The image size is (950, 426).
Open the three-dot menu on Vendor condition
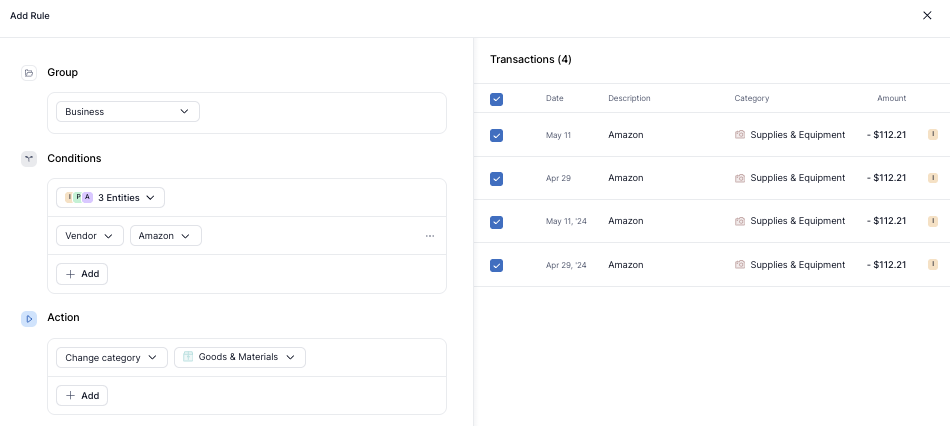tap(430, 236)
